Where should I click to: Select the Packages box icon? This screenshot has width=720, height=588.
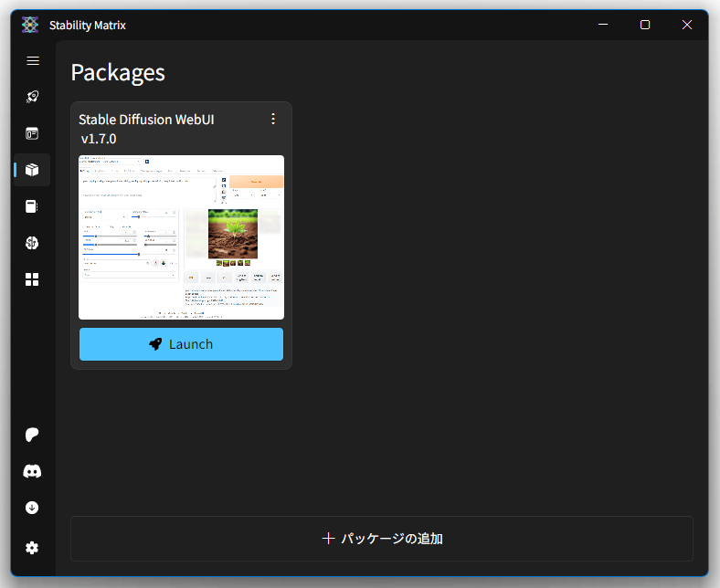point(32,170)
